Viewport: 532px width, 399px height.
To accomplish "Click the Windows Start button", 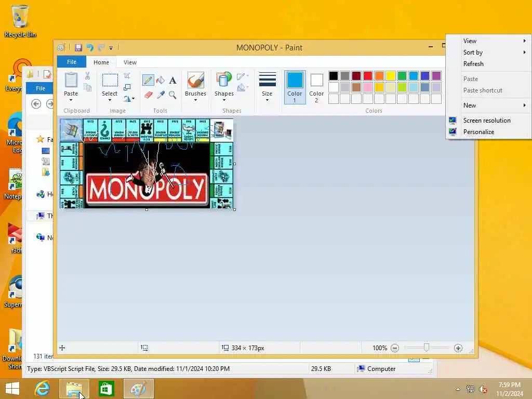I will tap(12, 389).
